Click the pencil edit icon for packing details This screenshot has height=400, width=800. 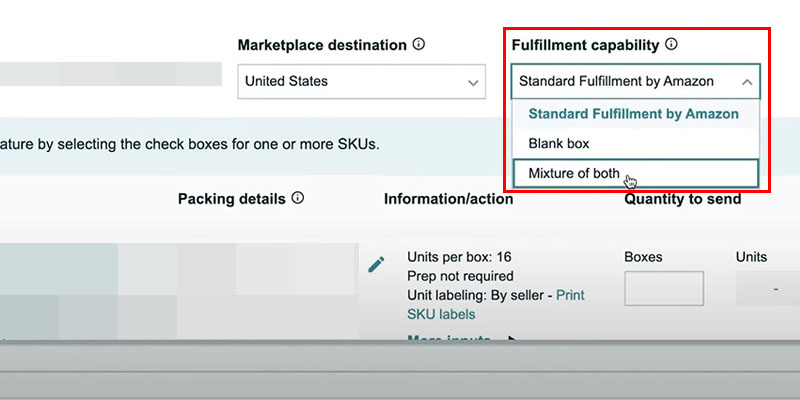[376, 265]
